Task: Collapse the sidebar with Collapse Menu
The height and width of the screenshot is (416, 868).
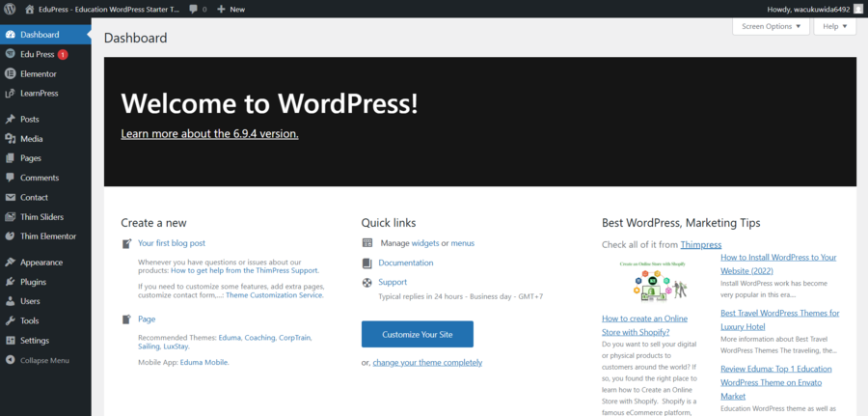Action: [45, 360]
